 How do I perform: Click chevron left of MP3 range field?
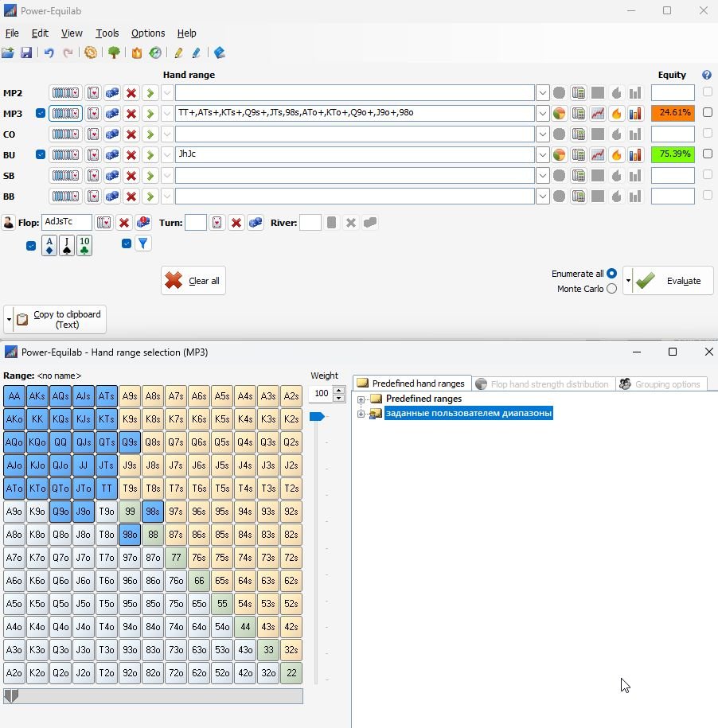[x=167, y=113]
